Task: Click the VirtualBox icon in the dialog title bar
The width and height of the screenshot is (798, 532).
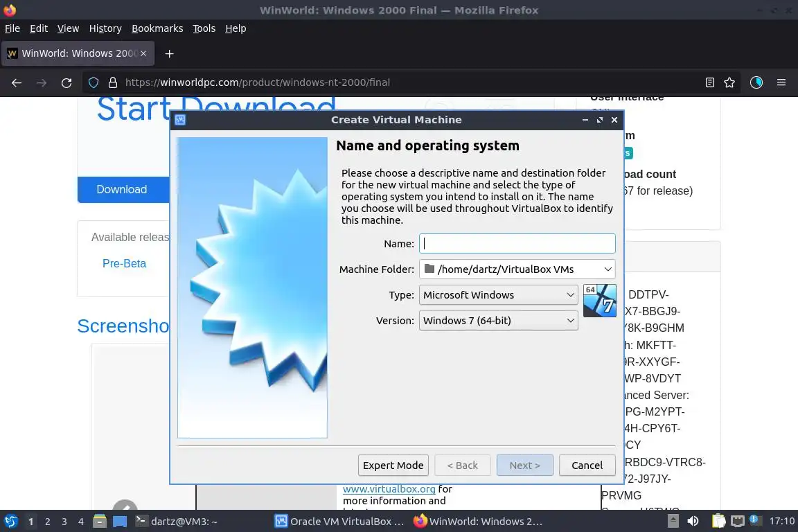Action: click(x=180, y=120)
